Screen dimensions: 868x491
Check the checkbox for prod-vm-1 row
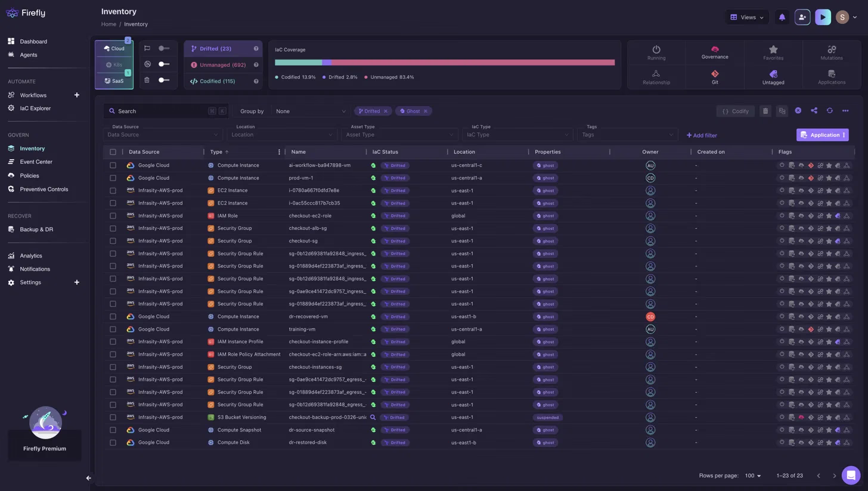(113, 178)
